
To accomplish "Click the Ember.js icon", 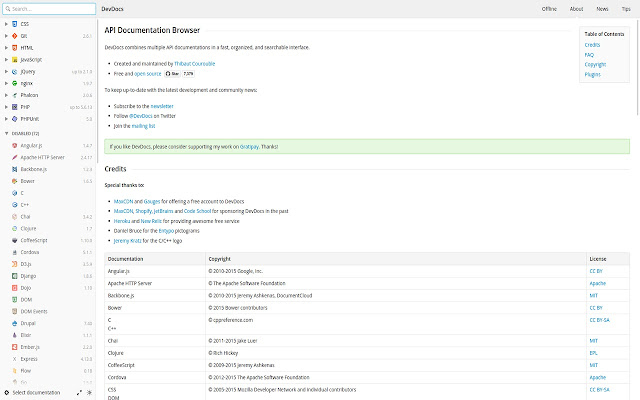I will point(15,347).
